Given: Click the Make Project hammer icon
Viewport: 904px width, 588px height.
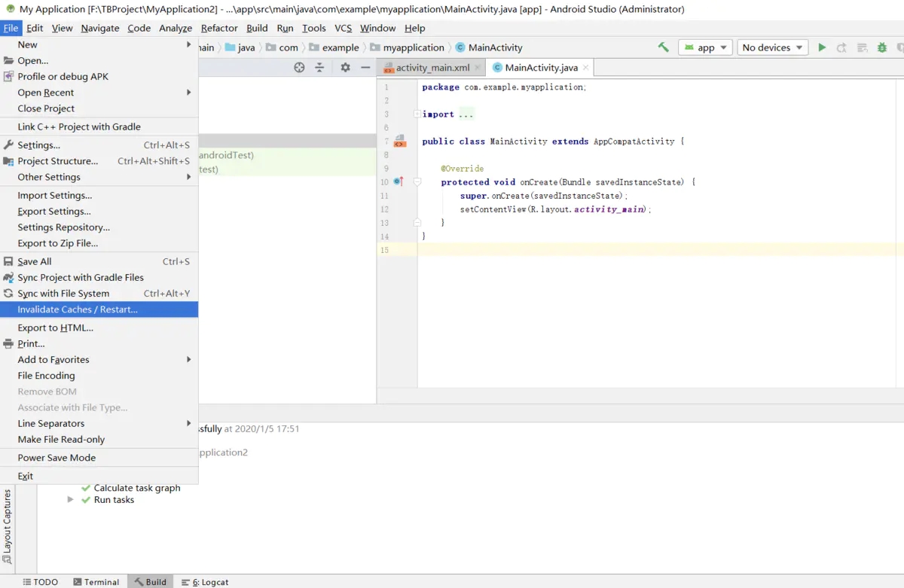Looking at the screenshot, I should pyautogui.click(x=663, y=47).
